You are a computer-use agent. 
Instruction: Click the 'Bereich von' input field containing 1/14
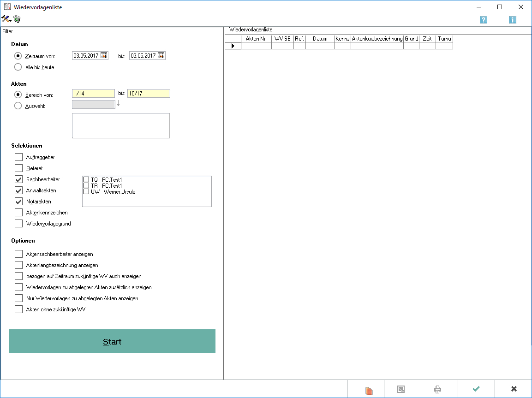93,94
